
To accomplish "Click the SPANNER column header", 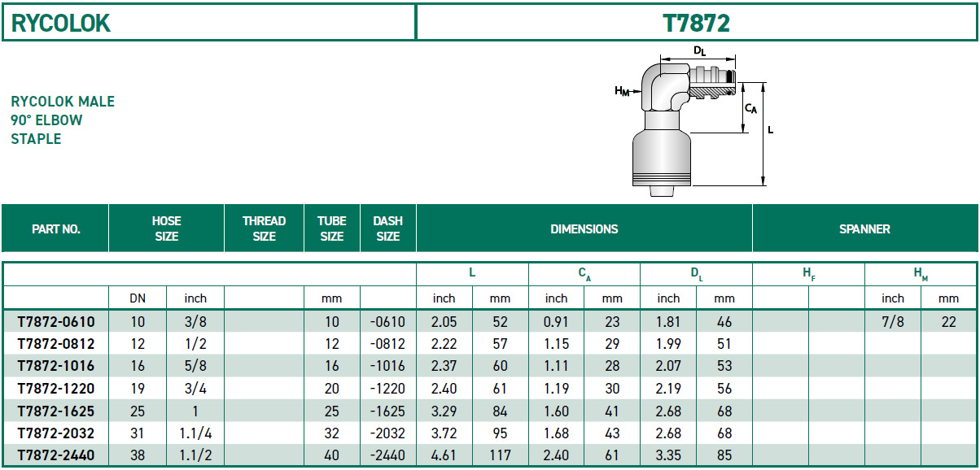I will 864,229.
